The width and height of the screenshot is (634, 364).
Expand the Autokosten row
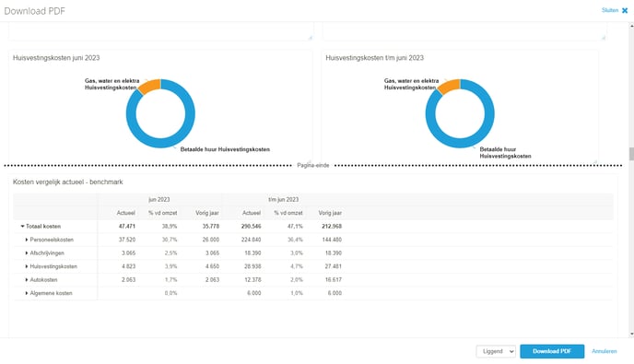27,279
